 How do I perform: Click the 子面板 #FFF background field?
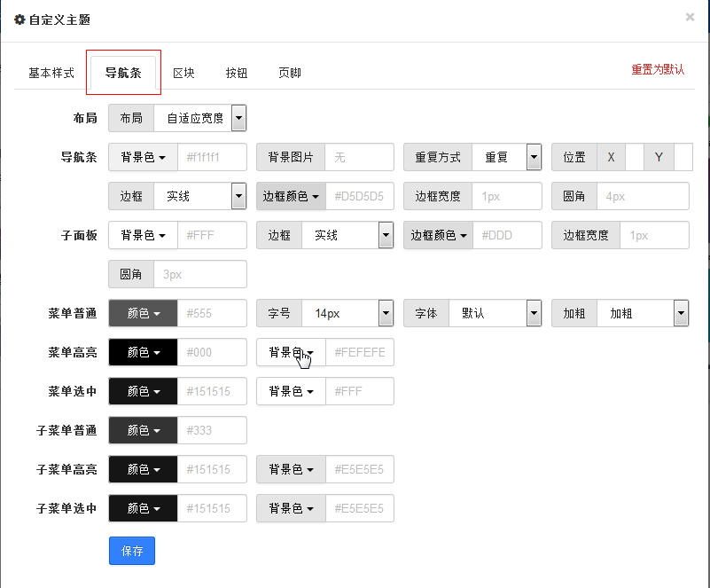213,235
